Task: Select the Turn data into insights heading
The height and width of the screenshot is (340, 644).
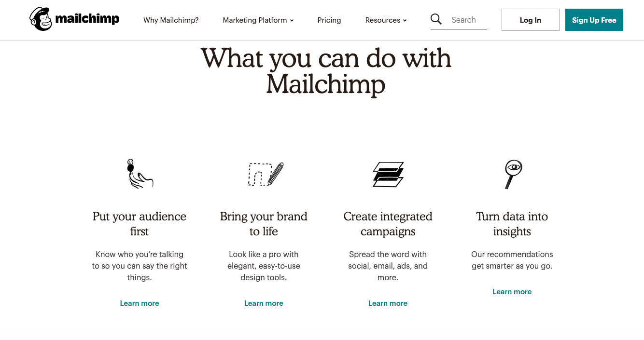Action: point(512,224)
